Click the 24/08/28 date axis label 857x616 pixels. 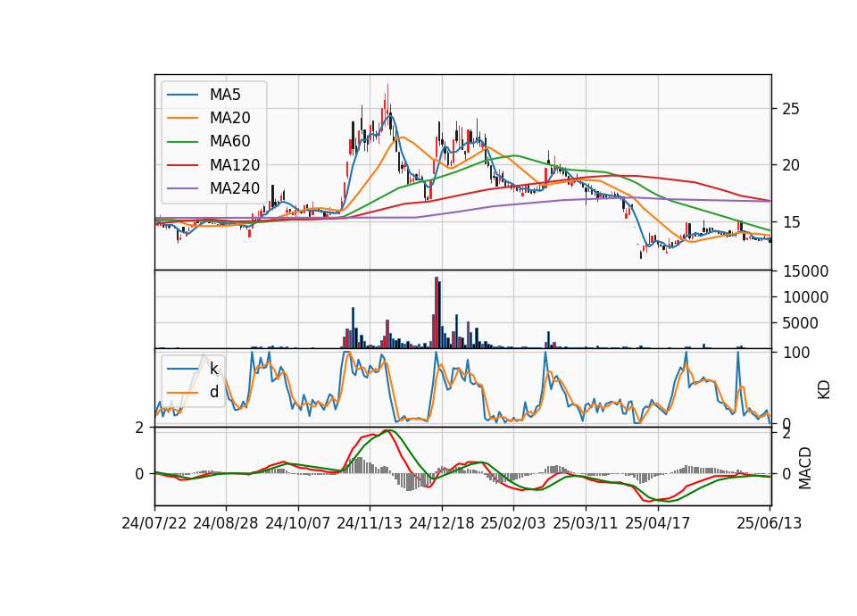(x=226, y=523)
